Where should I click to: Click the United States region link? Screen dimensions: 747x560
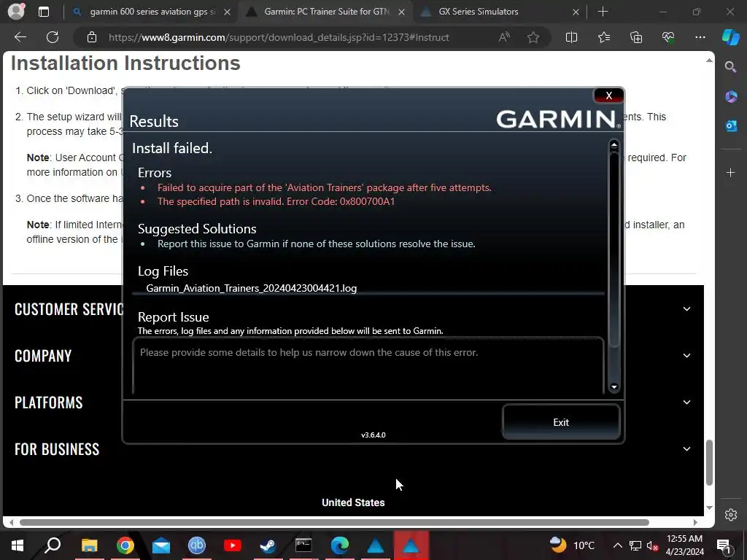tap(353, 502)
